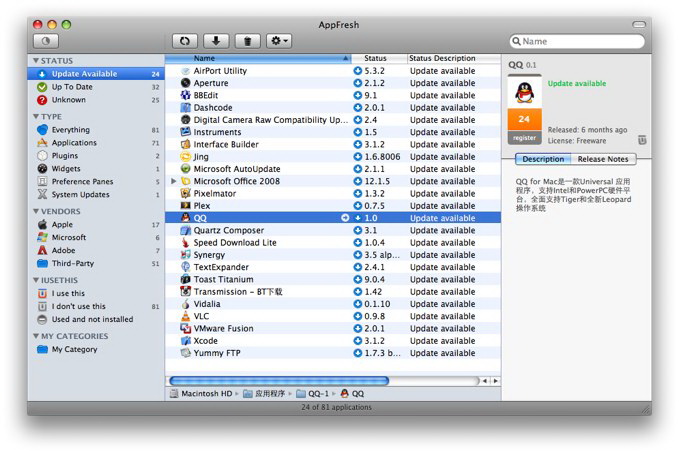Screen dimensions: 679x453
Task: Sort by Status Description column header
Action: click(454, 58)
